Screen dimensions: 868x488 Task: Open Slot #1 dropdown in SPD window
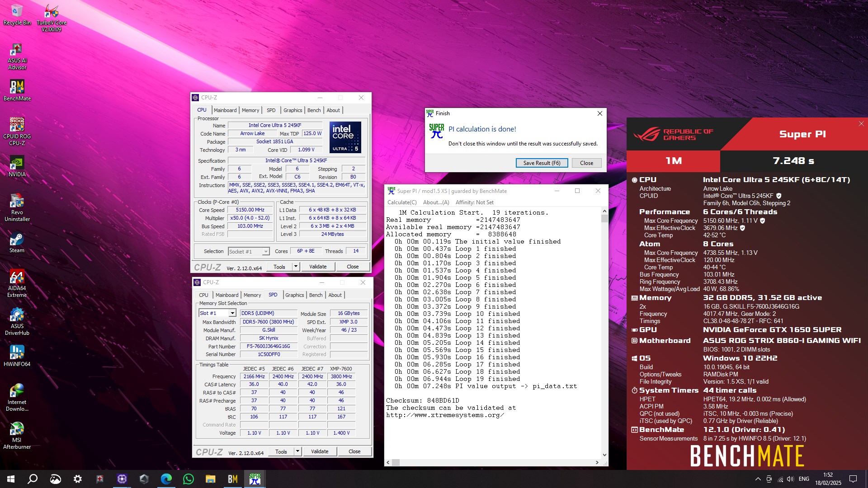pyautogui.click(x=217, y=313)
